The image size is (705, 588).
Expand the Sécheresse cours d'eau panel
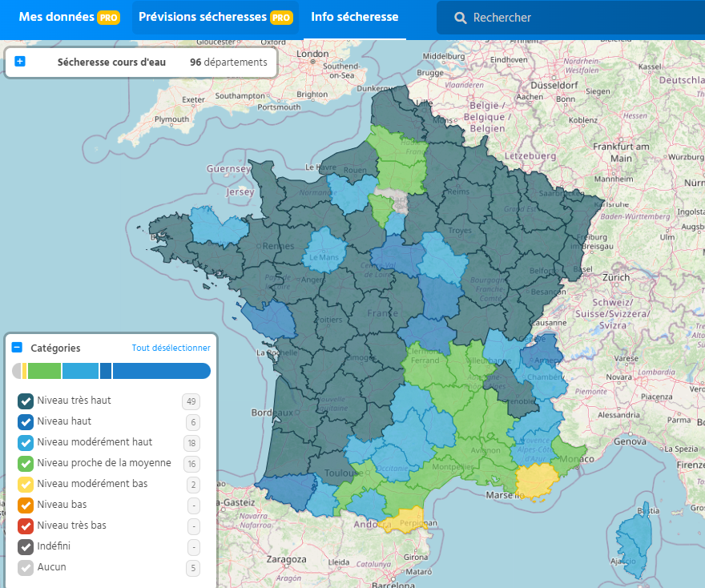pyautogui.click(x=20, y=62)
